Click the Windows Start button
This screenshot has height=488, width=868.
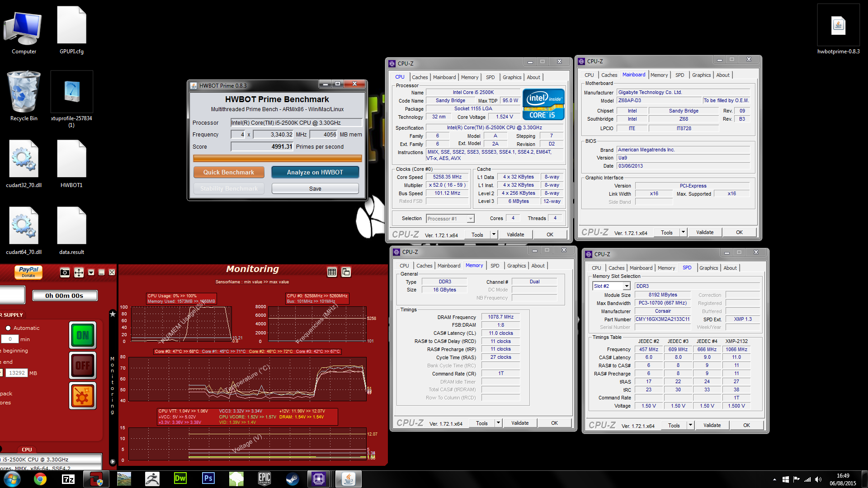click(12, 479)
